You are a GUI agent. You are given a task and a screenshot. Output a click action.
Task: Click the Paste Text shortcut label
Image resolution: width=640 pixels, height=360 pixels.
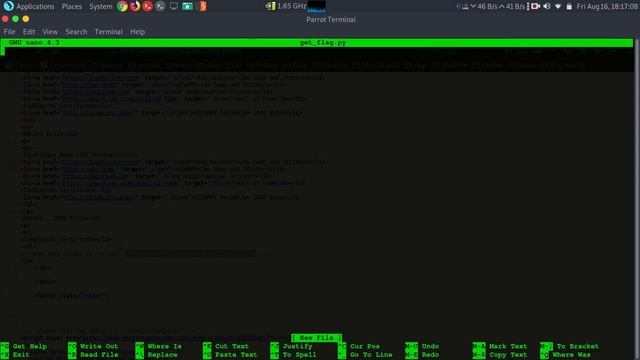point(236,355)
